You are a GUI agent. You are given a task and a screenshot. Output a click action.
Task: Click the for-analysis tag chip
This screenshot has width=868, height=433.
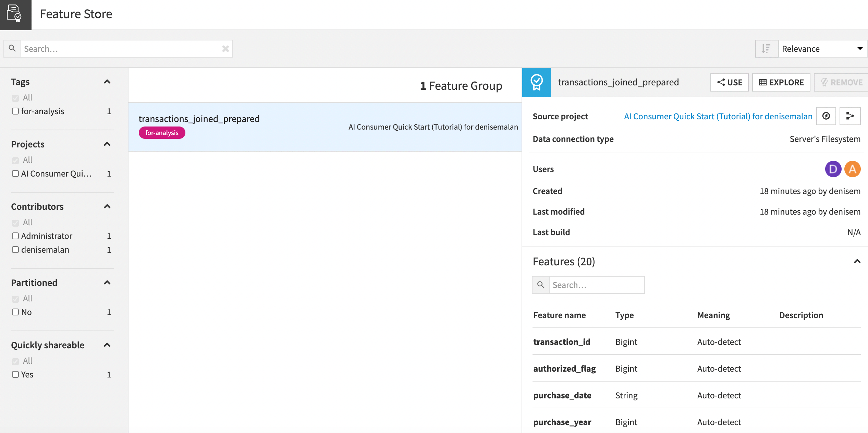(162, 133)
